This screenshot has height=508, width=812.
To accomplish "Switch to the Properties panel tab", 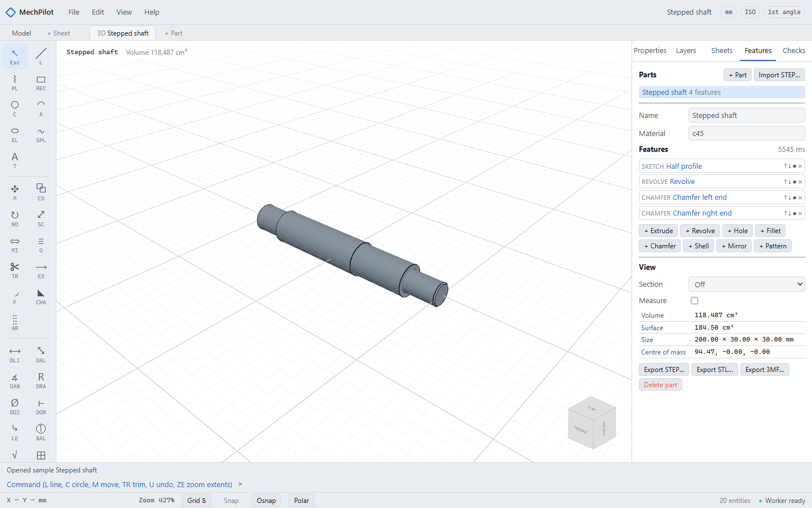I will 650,51.
